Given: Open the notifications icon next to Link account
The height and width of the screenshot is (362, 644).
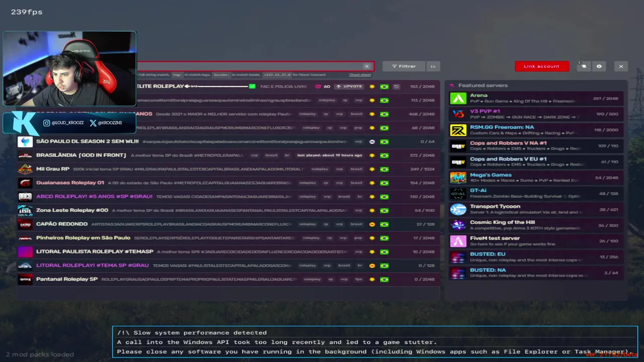Looking at the screenshot, I should pyautogui.click(x=584, y=66).
